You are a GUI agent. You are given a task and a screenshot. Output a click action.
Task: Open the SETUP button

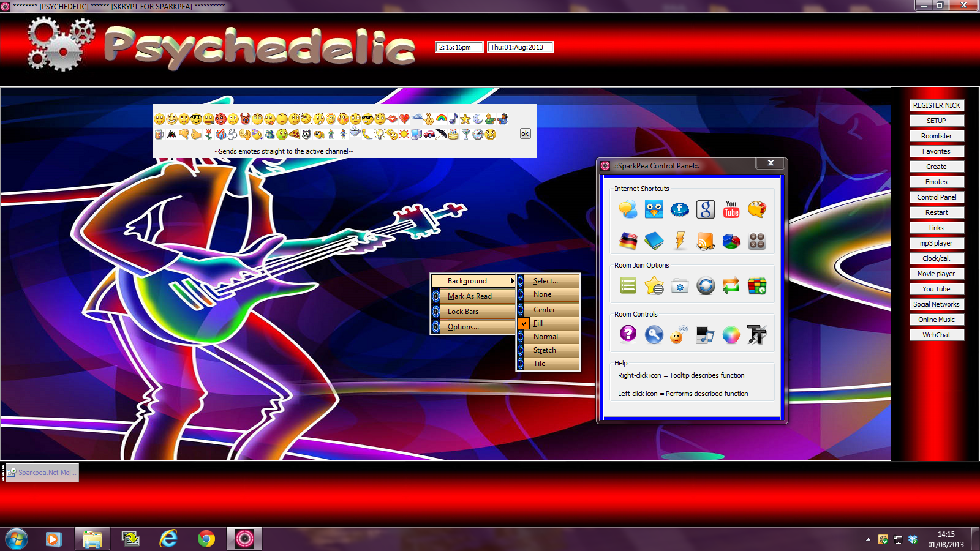937,121
